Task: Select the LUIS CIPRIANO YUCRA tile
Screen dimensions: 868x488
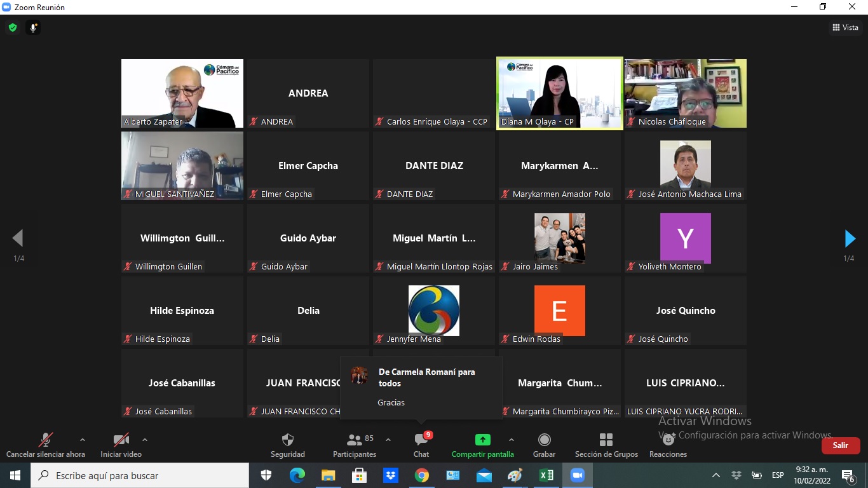Action: coord(686,383)
